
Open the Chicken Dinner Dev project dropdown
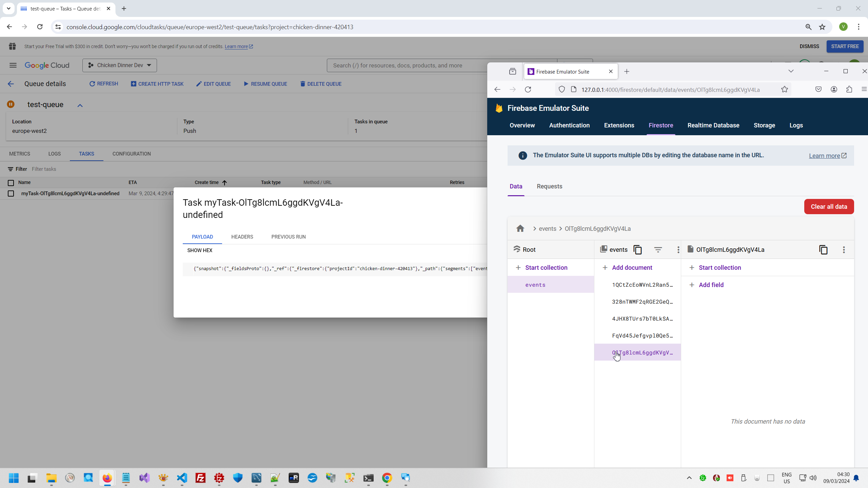119,65
